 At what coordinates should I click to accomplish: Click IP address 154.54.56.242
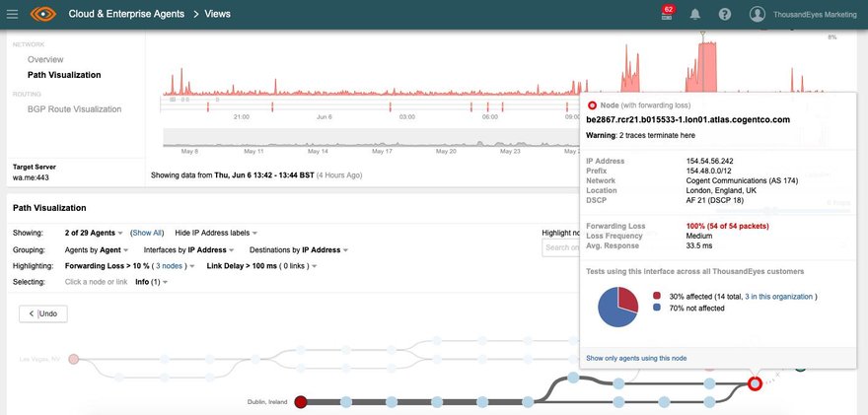(709, 161)
